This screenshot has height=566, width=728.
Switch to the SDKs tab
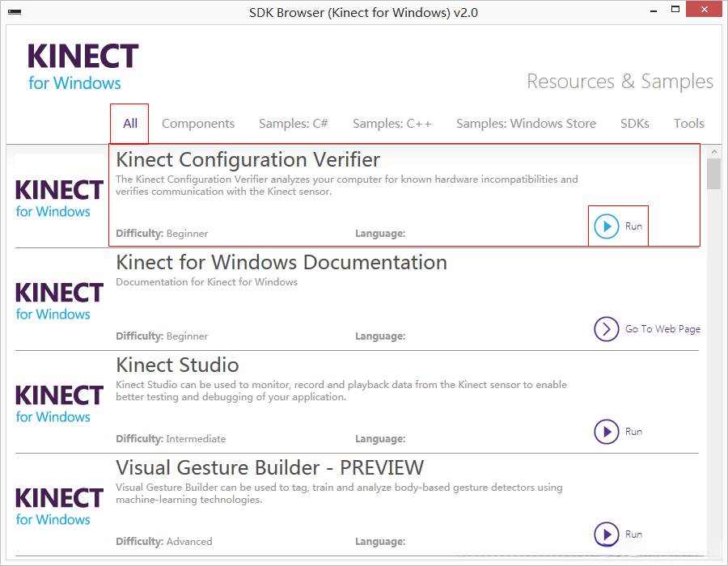pos(635,124)
